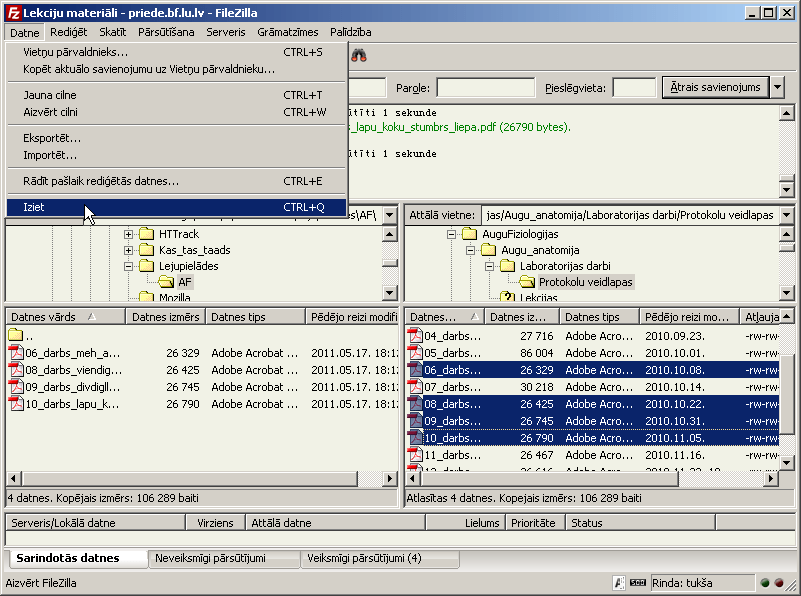Click the FileZilla title bar logo

(x=14, y=13)
